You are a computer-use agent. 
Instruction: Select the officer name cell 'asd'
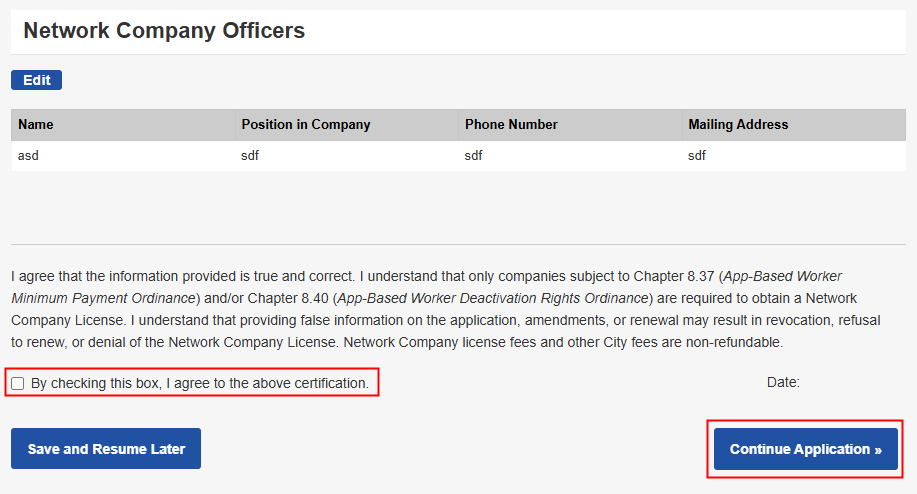click(x=28, y=155)
